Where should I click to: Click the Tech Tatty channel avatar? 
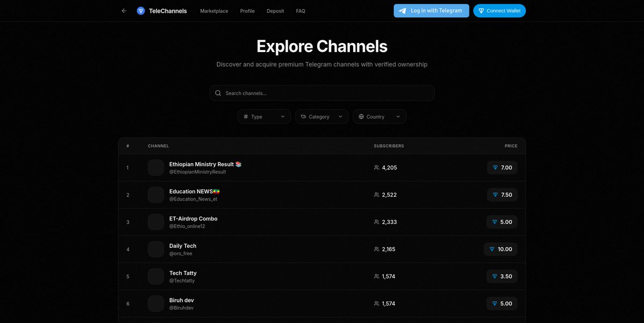click(x=156, y=276)
